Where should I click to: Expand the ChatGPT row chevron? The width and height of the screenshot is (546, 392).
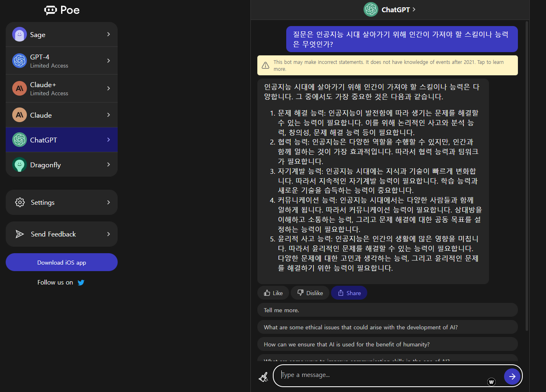click(x=108, y=140)
